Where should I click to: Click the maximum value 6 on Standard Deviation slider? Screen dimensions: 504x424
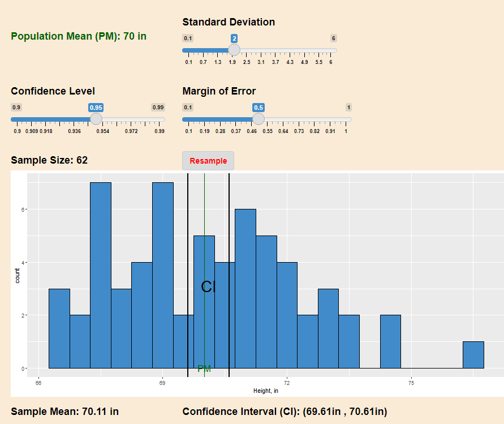coord(333,38)
